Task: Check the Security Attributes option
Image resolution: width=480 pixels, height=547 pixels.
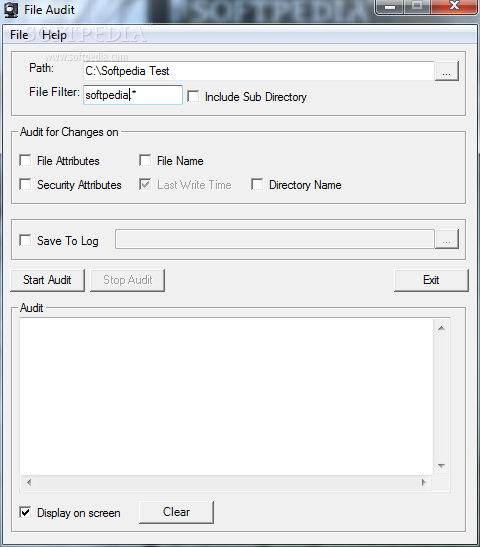Action: pos(25,185)
